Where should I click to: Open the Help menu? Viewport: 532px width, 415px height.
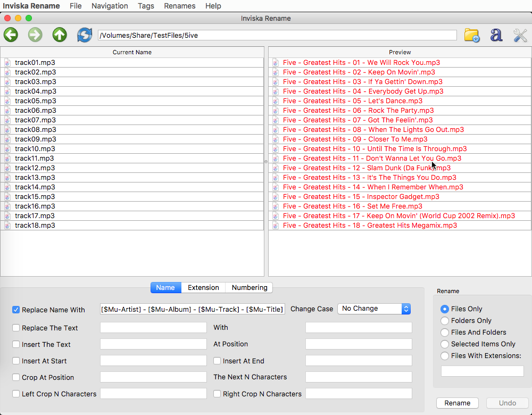click(x=213, y=6)
